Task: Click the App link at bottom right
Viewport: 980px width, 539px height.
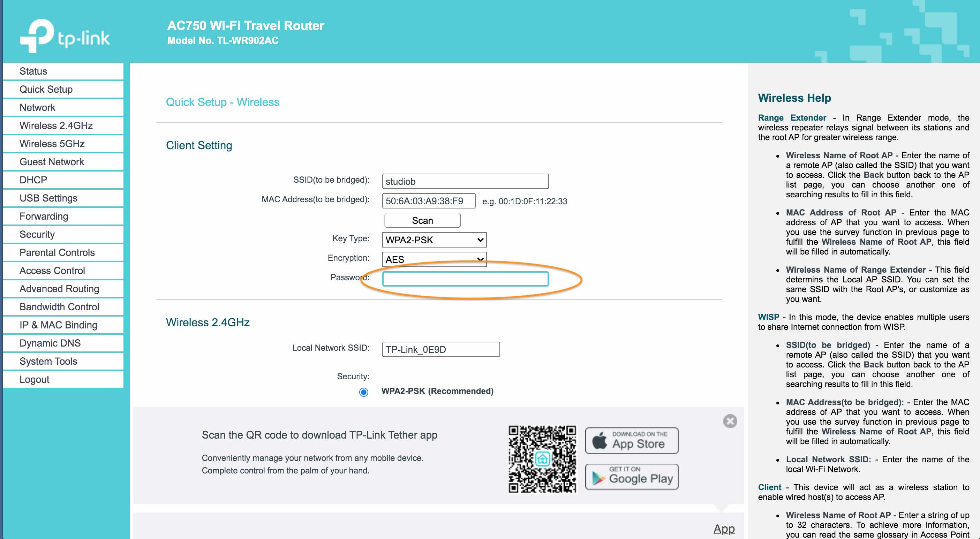Action: point(724,529)
